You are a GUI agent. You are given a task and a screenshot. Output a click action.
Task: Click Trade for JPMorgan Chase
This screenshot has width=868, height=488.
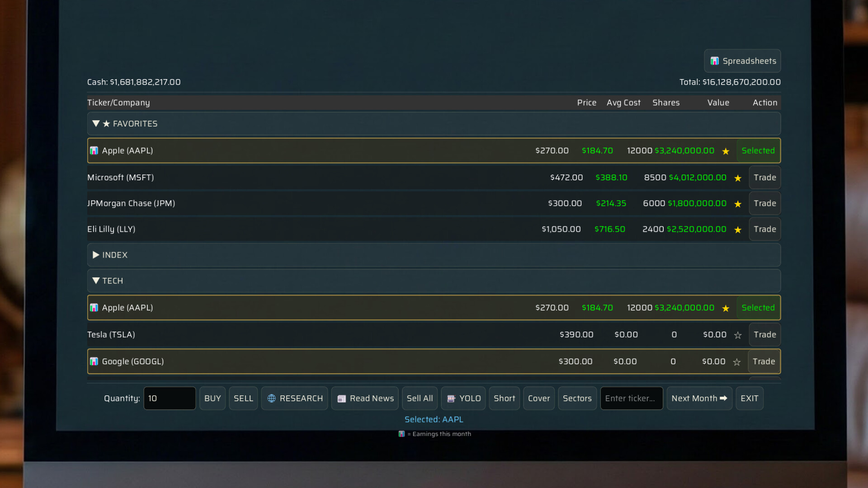(x=764, y=203)
